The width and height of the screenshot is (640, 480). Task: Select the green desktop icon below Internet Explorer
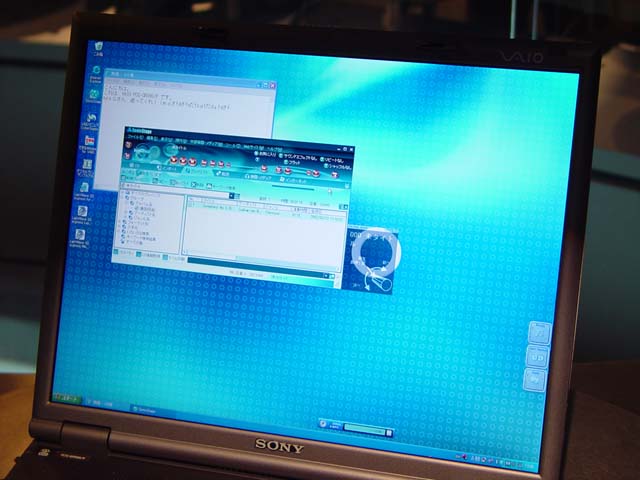pos(93,96)
